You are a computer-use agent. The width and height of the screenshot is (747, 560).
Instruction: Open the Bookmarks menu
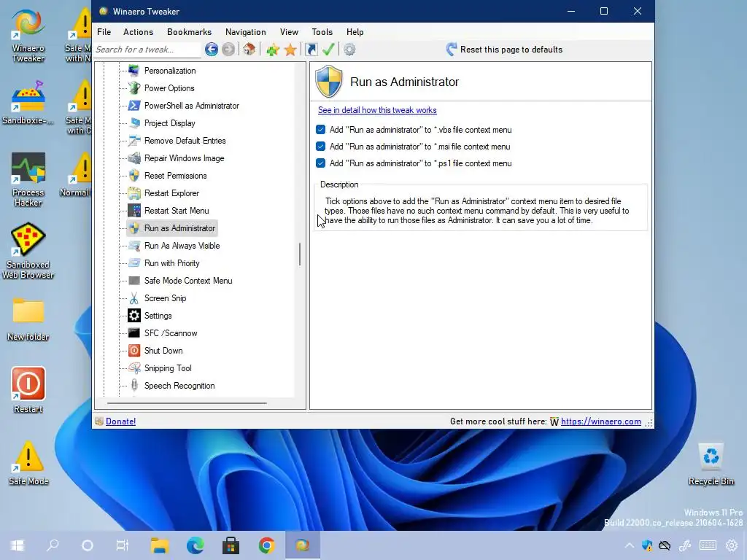[189, 32]
